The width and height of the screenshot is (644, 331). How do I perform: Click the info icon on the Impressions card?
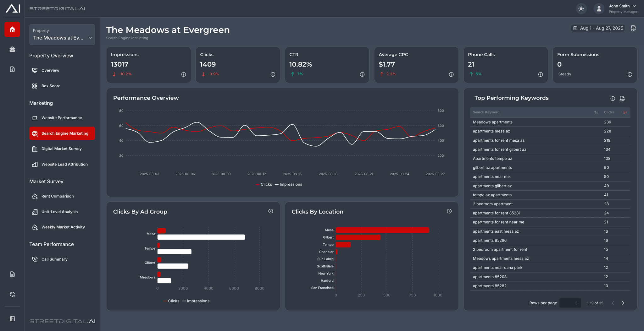[x=183, y=74]
